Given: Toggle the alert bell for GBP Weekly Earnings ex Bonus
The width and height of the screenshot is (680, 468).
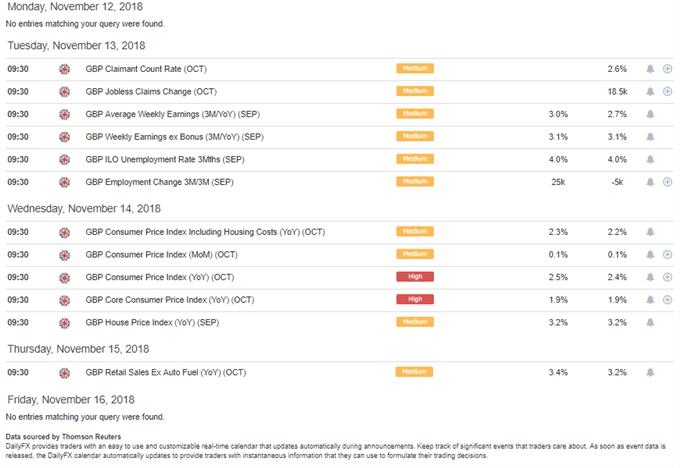Looking at the screenshot, I should pos(649,137).
